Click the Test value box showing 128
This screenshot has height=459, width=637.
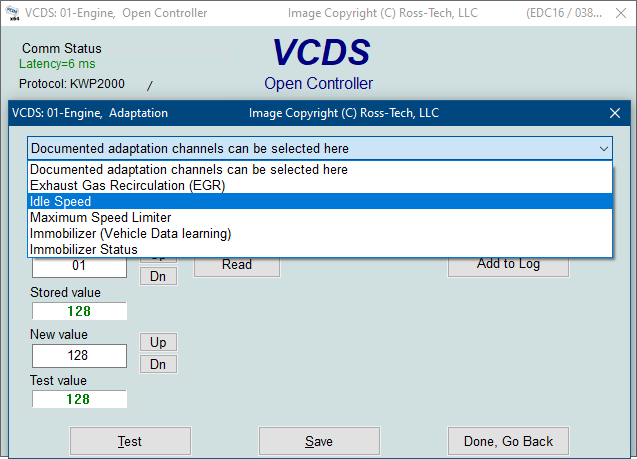click(x=79, y=399)
